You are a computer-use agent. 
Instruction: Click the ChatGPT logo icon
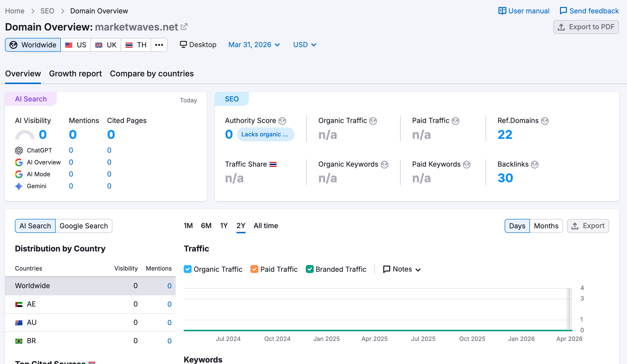click(19, 150)
